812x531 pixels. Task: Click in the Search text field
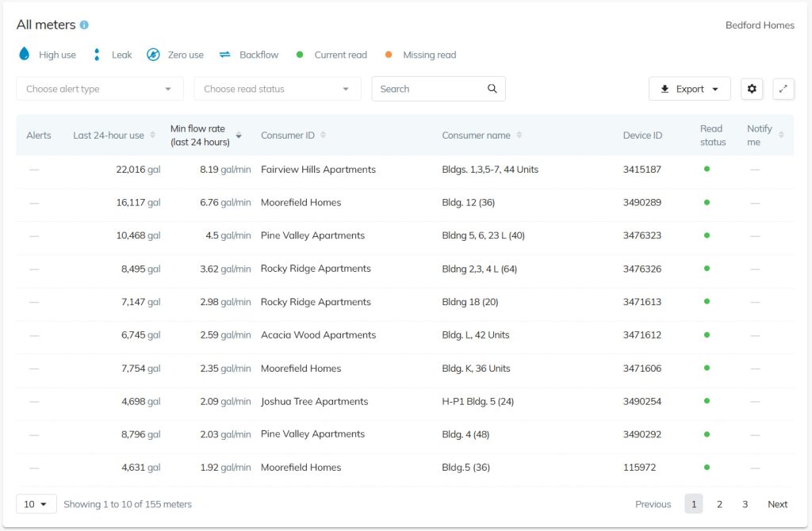click(428, 89)
